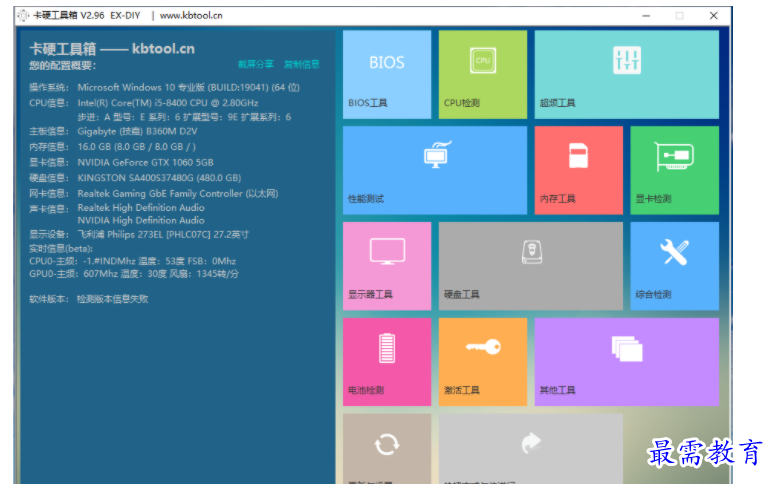
Task: Open the 综合检测 wrench tile
Action: pyautogui.click(x=674, y=266)
